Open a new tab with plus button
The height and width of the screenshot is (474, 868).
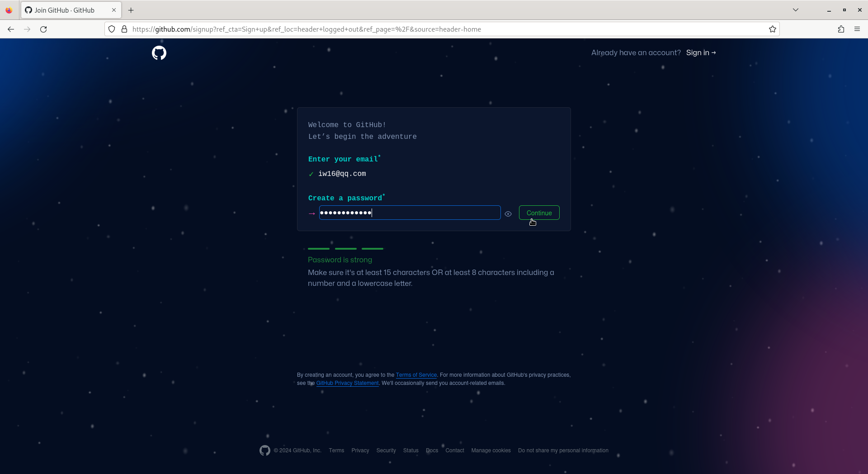tap(131, 10)
